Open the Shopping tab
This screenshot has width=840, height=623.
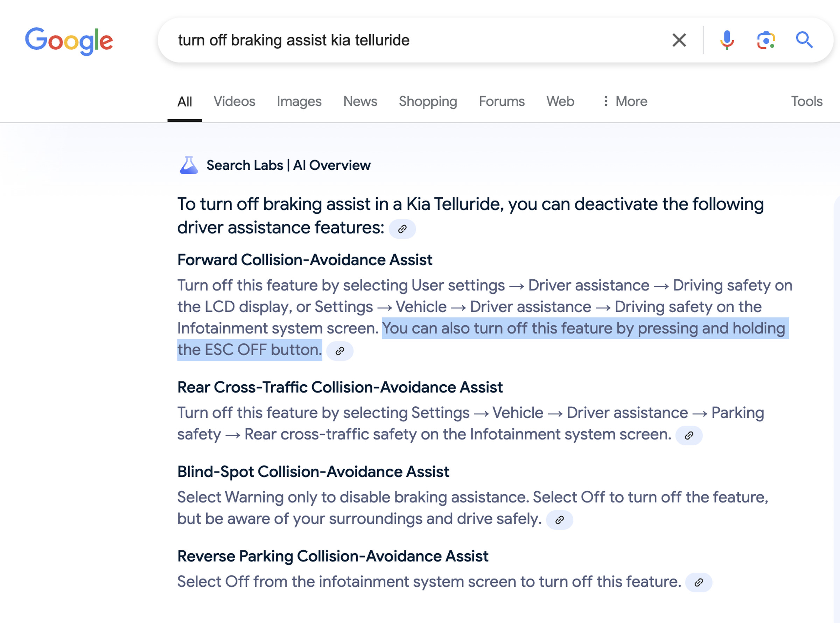pyautogui.click(x=428, y=101)
